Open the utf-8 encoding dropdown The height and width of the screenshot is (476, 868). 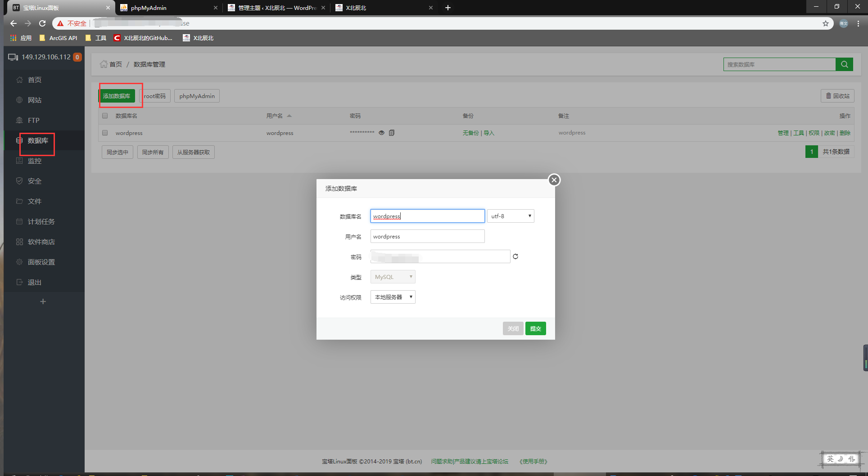pyautogui.click(x=511, y=216)
